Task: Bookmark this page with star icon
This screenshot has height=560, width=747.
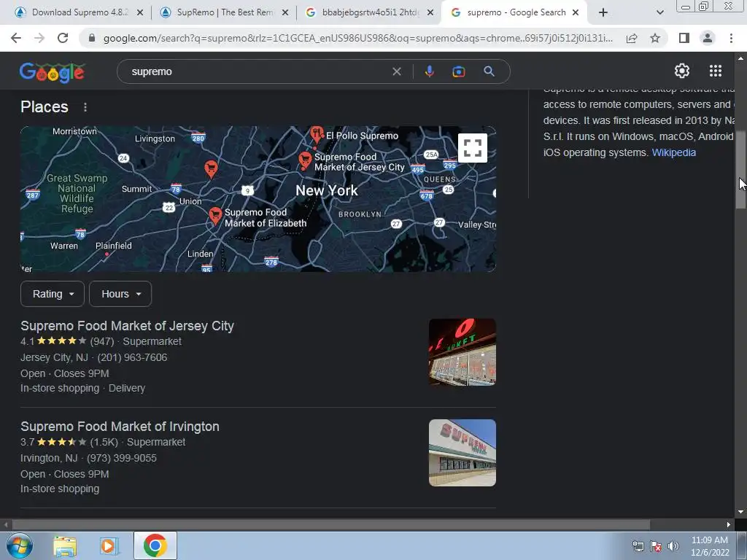Action: click(x=655, y=38)
